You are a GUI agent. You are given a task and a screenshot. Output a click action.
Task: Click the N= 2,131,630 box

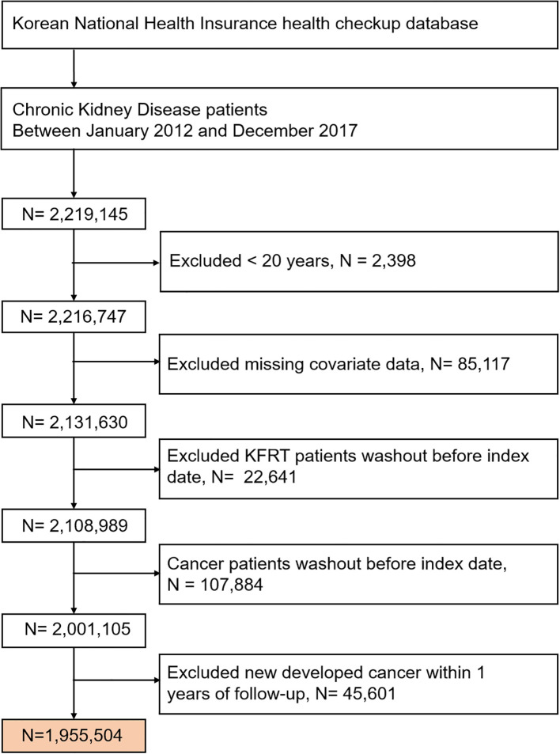[74, 422]
